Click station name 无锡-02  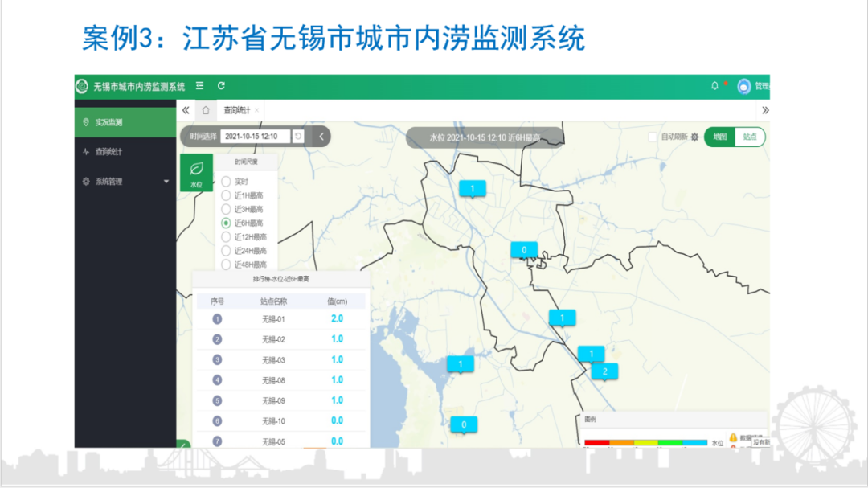(x=273, y=339)
